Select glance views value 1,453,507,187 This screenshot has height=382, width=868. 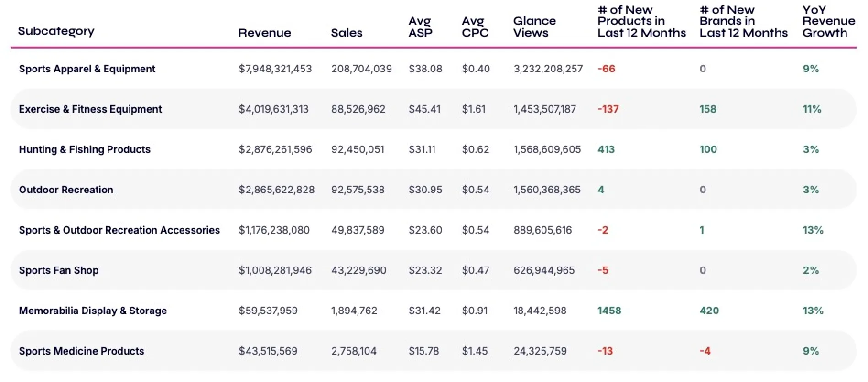click(x=545, y=109)
